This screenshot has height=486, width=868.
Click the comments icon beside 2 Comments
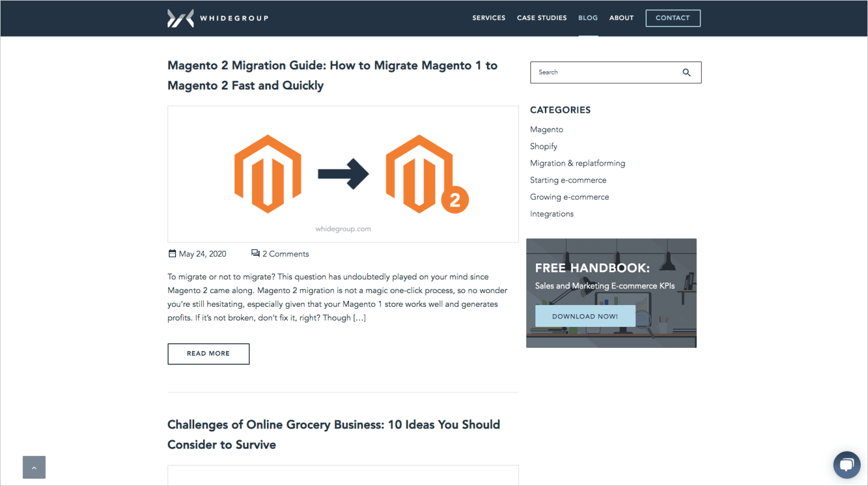255,253
